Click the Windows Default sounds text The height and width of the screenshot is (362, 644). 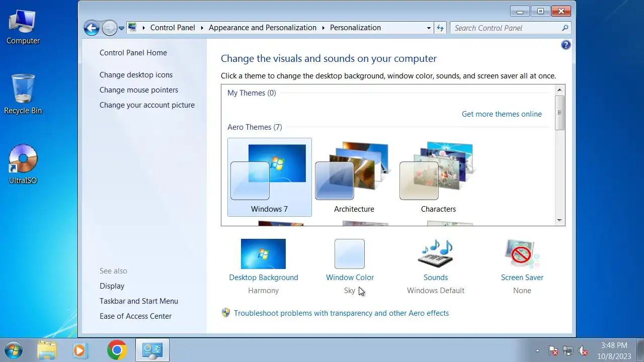pos(436,291)
